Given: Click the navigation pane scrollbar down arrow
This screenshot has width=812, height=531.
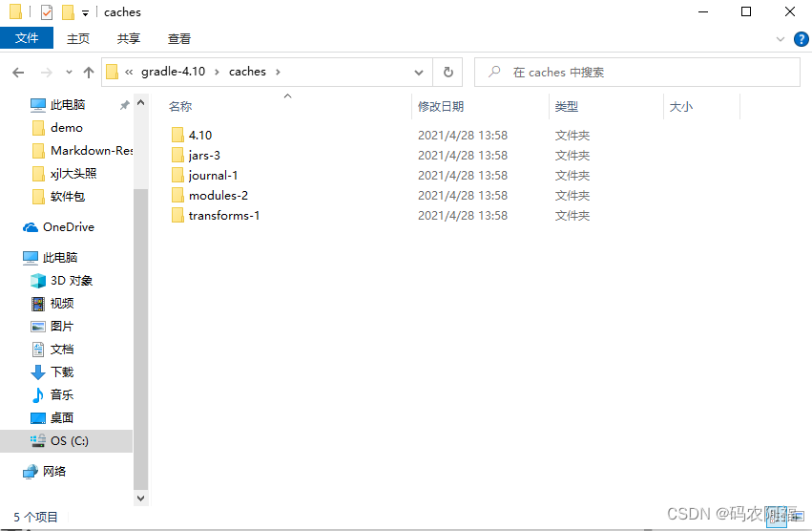Looking at the screenshot, I should [x=141, y=498].
